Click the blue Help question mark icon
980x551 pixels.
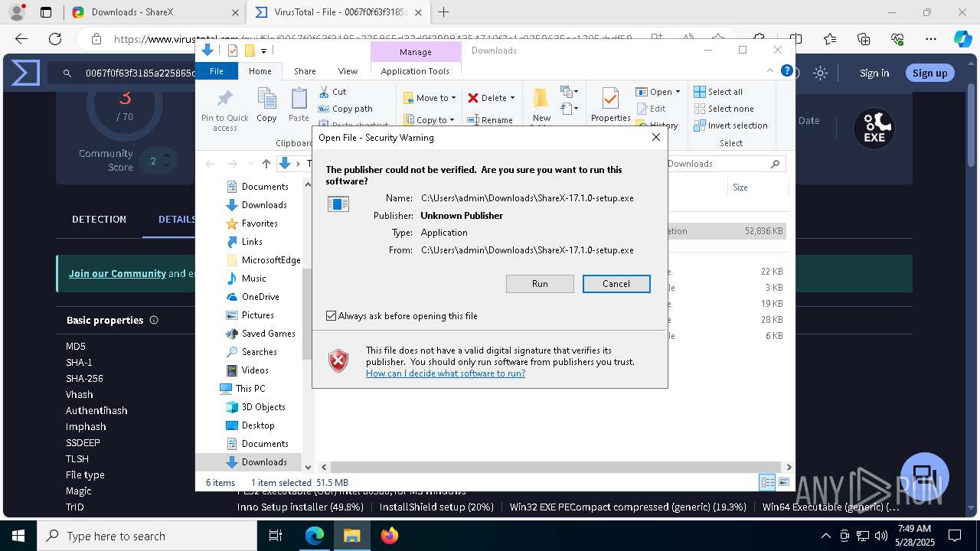coord(786,70)
